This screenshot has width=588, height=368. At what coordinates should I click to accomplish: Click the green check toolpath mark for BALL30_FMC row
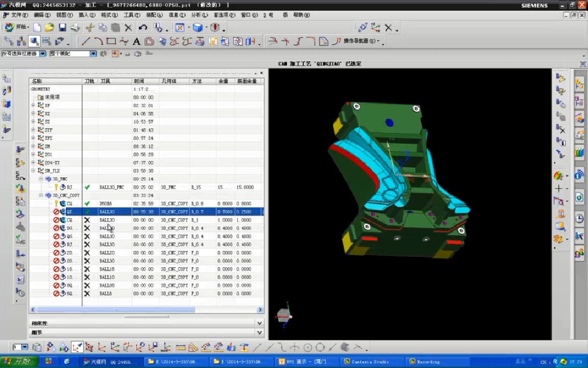pyautogui.click(x=87, y=187)
